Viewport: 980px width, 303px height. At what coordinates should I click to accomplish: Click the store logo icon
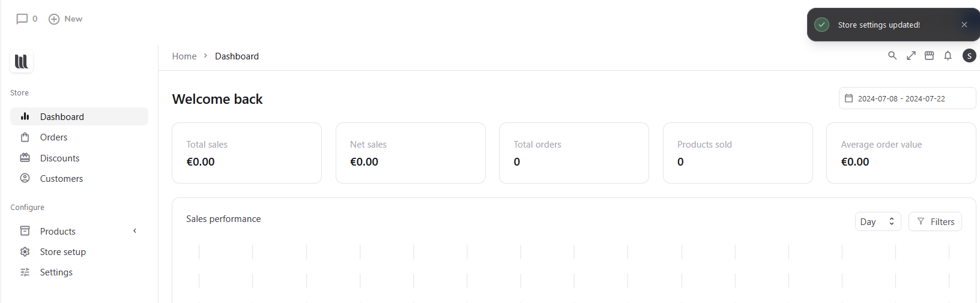22,61
